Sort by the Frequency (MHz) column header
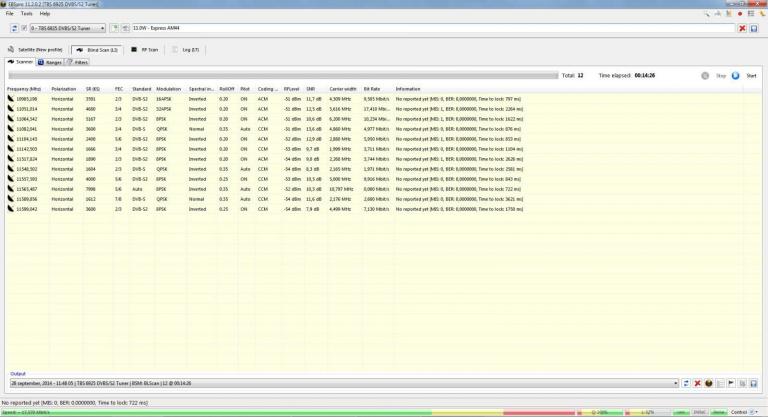768x417 pixels. (x=24, y=89)
